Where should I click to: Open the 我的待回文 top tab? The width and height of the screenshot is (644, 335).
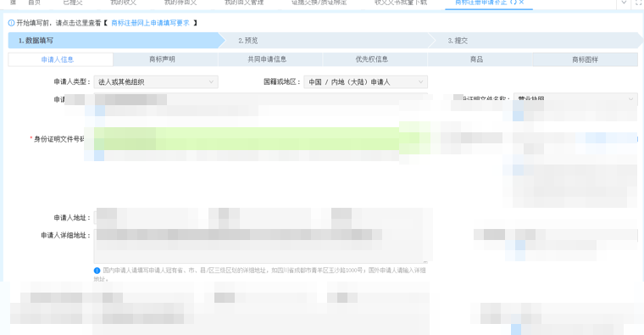click(180, 3)
